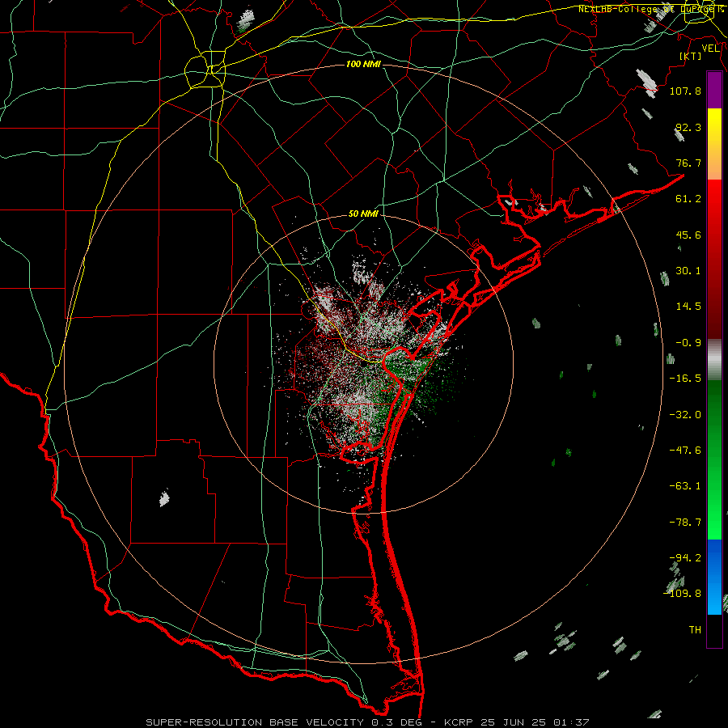This screenshot has width=728, height=728.
Task: Click the red segment of the color bar
Action: [714, 259]
